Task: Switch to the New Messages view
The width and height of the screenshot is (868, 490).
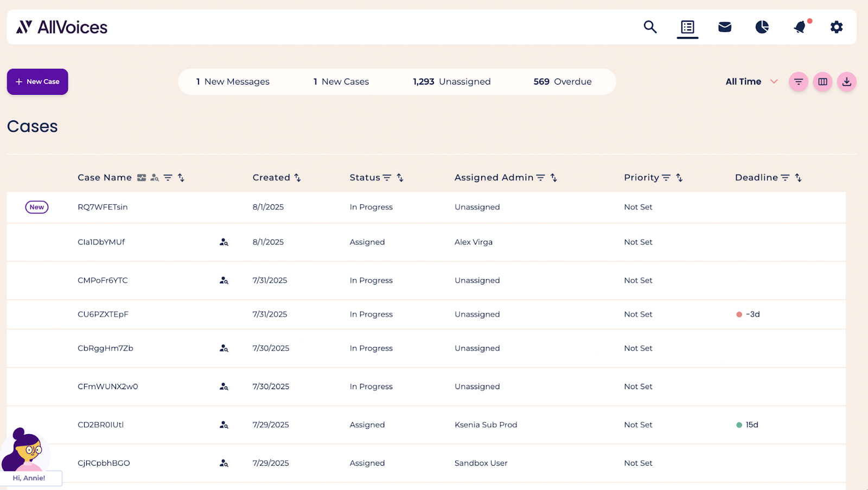Action: (232, 81)
